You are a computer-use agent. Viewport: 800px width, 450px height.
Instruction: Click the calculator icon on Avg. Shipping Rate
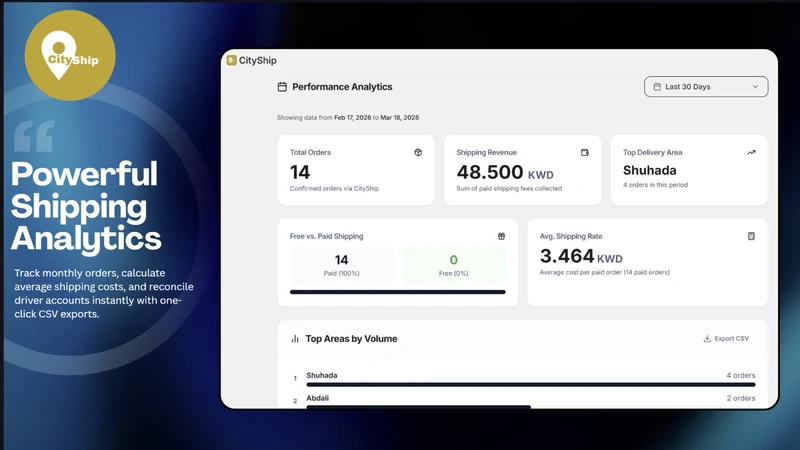point(751,236)
